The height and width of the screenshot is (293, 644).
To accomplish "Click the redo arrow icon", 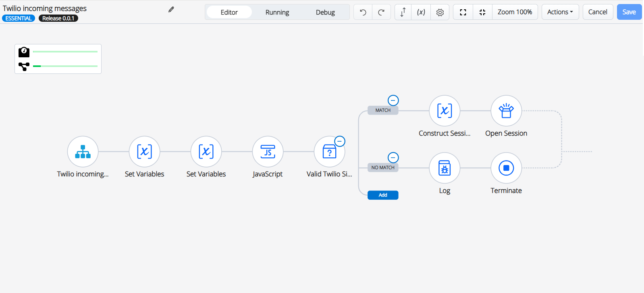I will click(x=381, y=12).
